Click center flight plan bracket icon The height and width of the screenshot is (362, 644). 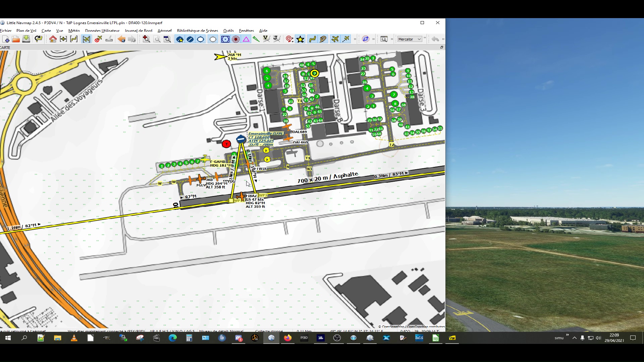coord(74,39)
